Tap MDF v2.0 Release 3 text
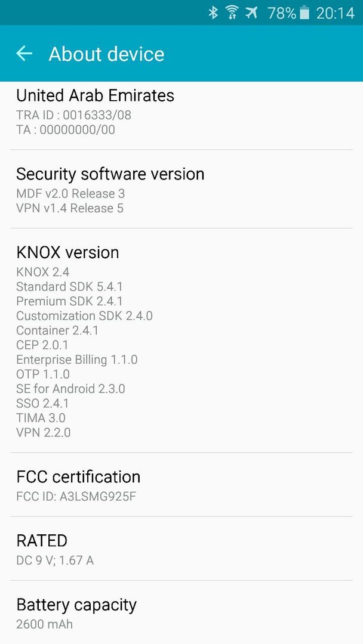Screen dimensions: 363x644 pos(70,193)
